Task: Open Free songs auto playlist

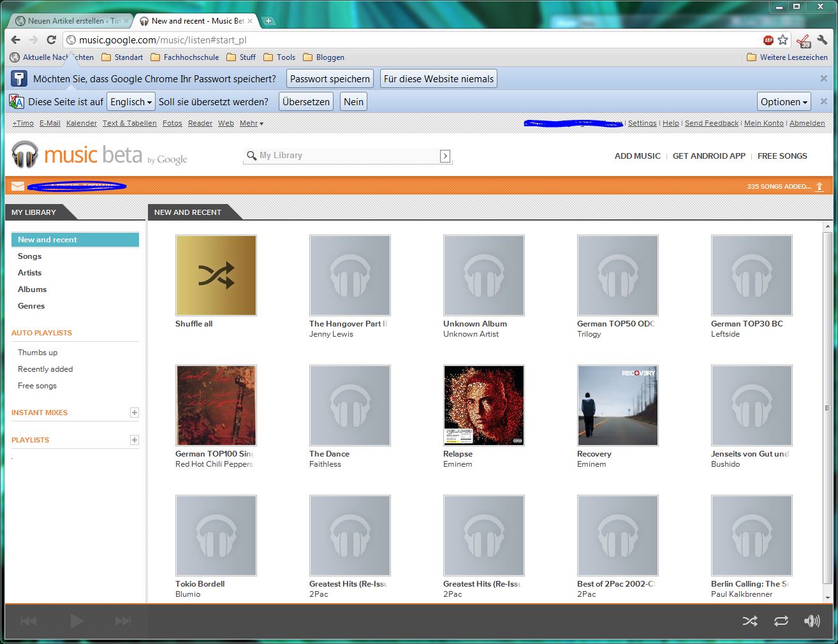Action: 37,386
